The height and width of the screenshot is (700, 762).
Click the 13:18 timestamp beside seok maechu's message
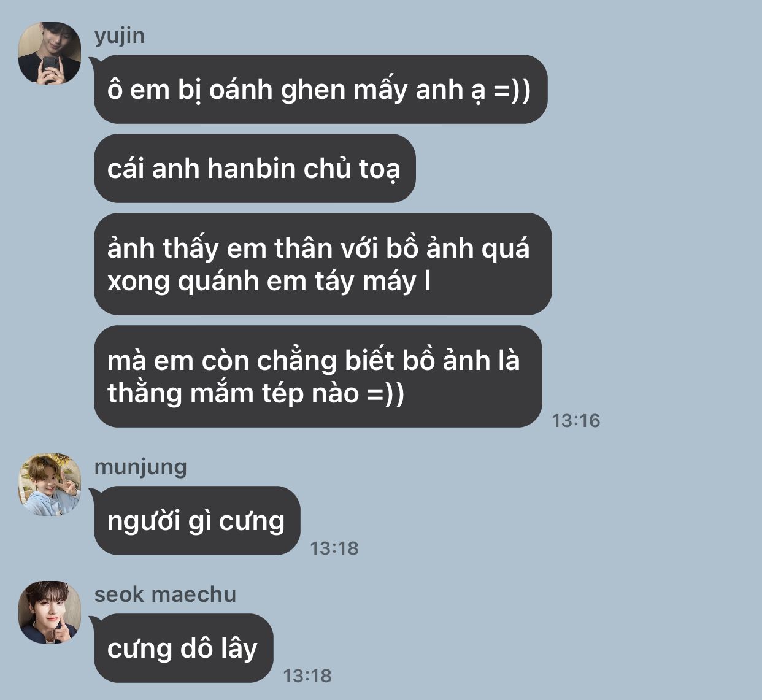(307, 676)
